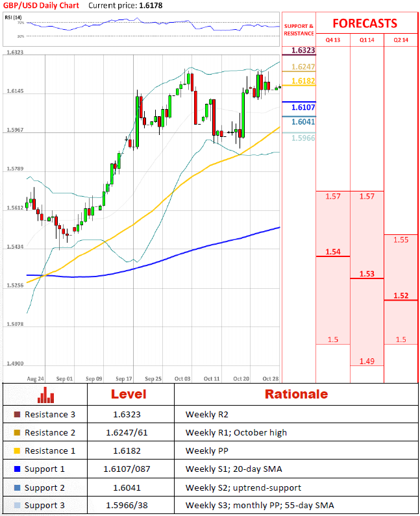The width and height of the screenshot is (420, 516).
Task: Click the Resistance 1 yellow color swatch
Action: tap(17, 450)
